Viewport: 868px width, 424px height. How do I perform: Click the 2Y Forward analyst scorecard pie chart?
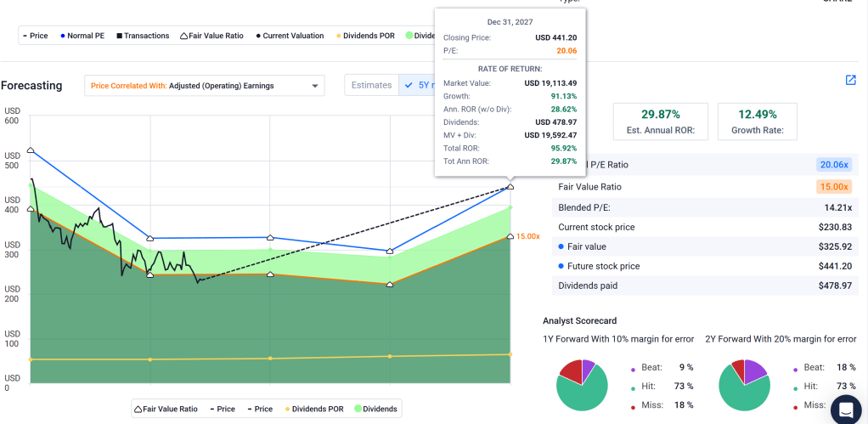pos(744,385)
